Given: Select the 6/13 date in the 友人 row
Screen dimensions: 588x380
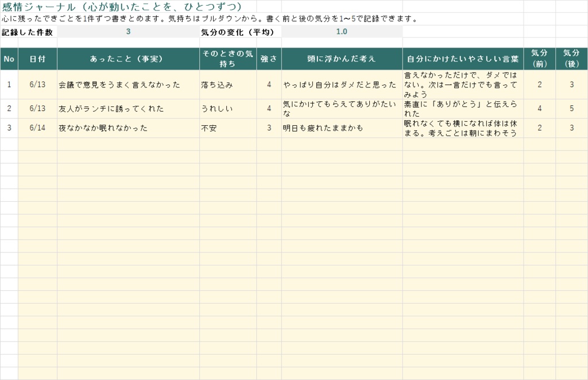Looking at the screenshot, I should (x=37, y=109).
